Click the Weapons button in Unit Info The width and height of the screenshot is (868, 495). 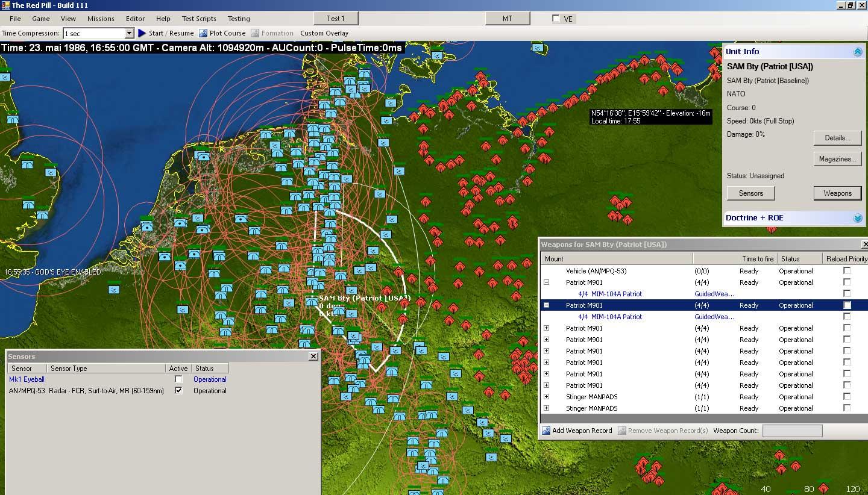[837, 193]
